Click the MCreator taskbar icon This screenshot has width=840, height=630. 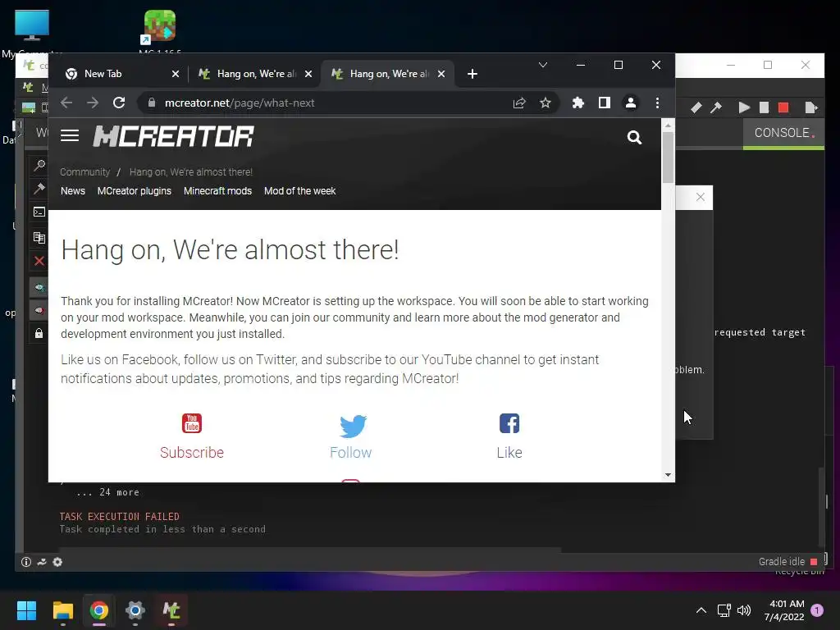(x=171, y=610)
